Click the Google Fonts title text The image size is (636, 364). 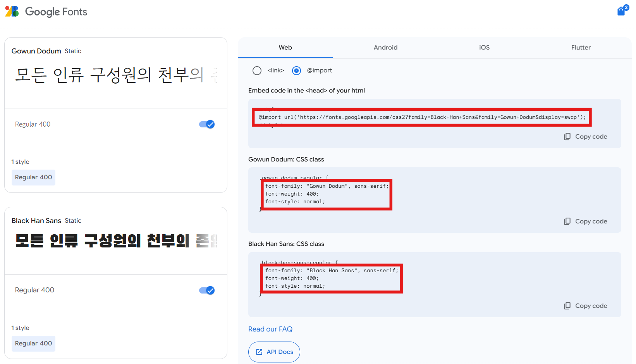pos(56,12)
